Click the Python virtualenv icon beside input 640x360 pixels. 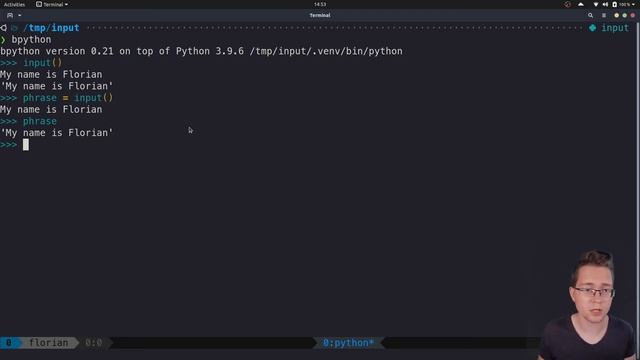pyautogui.click(x=592, y=28)
